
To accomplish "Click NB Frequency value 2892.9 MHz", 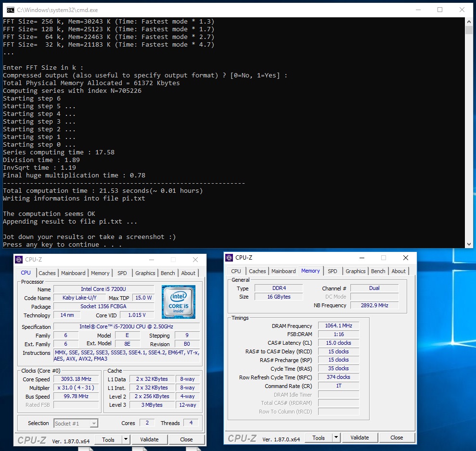I will [x=374, y=305].
